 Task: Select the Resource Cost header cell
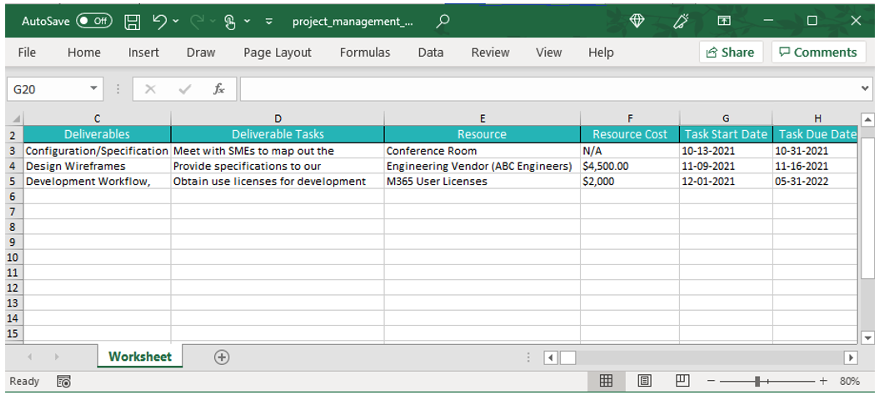(630, 134)
